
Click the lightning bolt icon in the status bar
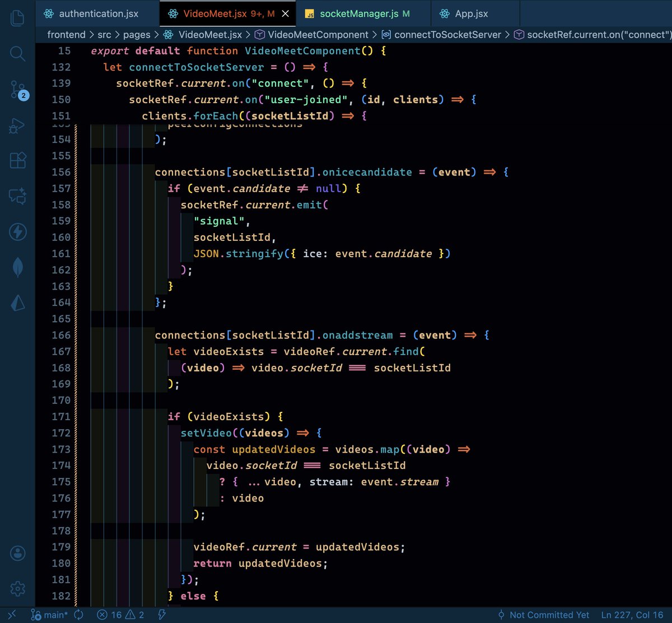[162, 615]
